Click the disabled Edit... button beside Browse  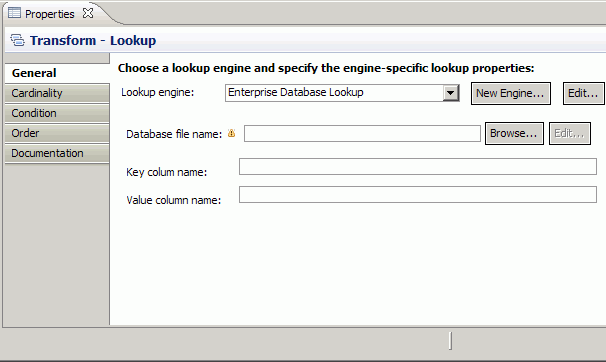(570, 133)
